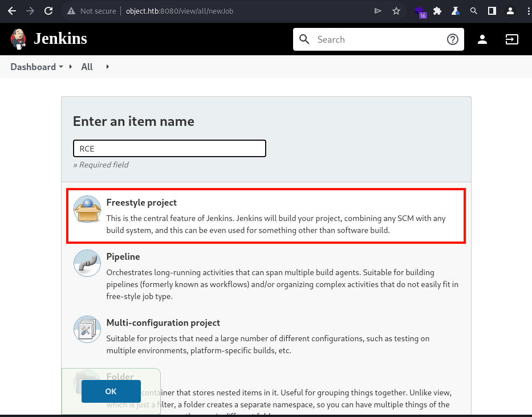The image size is (532, 417).
Task: Focus the item name field containing RCE
Action: pyautogui.click(x=170, y=149)
